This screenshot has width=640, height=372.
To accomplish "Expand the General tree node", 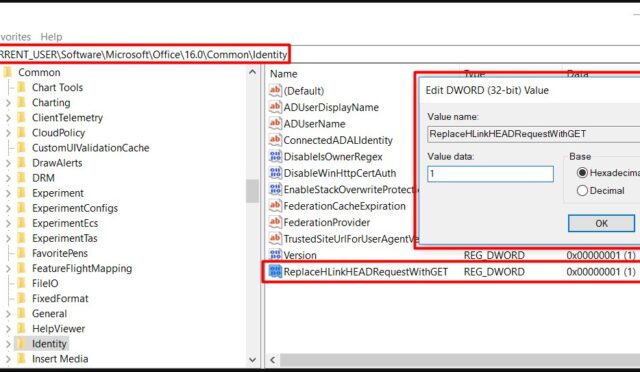I will (x=8, y=314).
